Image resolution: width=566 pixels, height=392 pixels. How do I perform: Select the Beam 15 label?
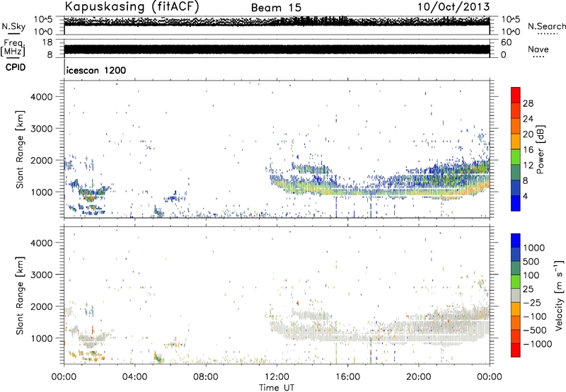pos(276,8)
